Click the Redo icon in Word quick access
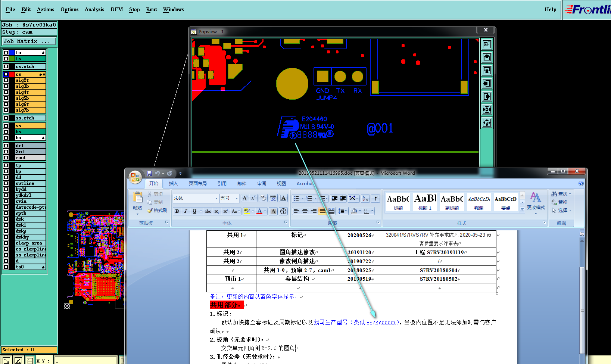611x364 pixels. 169,173
